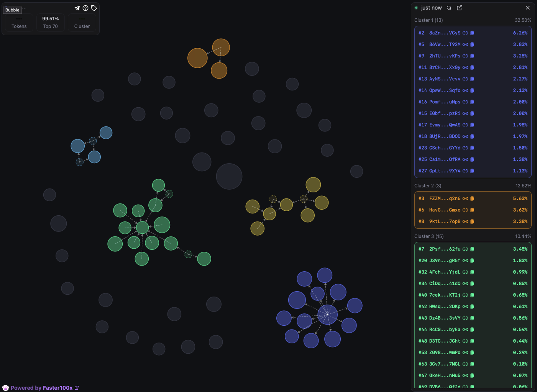
Task: Copy the address AyNS...Vevv
Action: coord(472,79)
